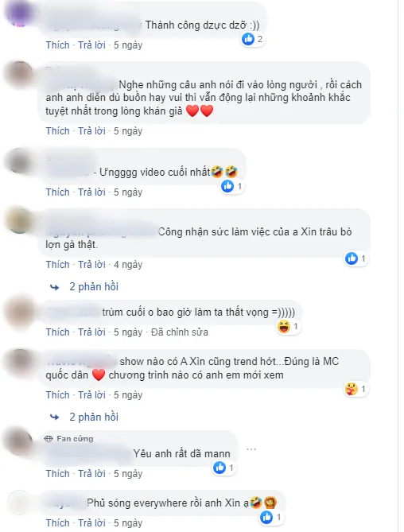Like the "Thành công dzực dzỡ" comment via Thích
Screen dimensions: 404x532
pyautogui.click(x=58, y=45)
